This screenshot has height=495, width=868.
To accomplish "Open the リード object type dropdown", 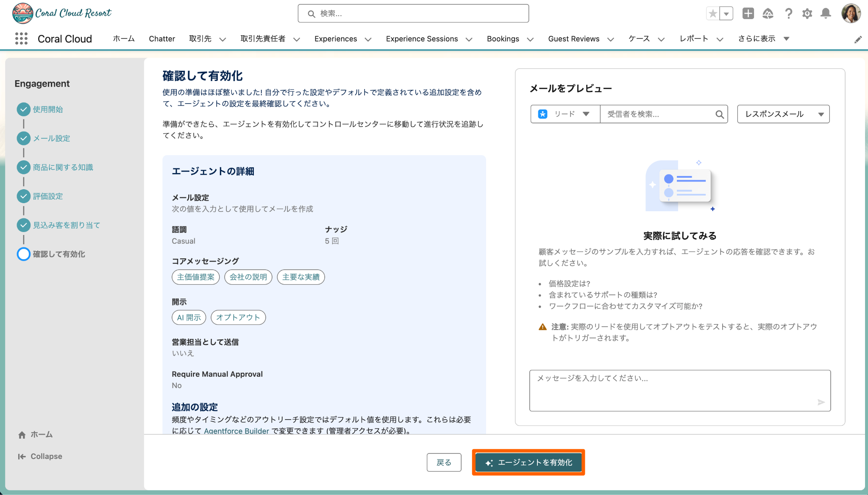I will [x=565, y=114].
